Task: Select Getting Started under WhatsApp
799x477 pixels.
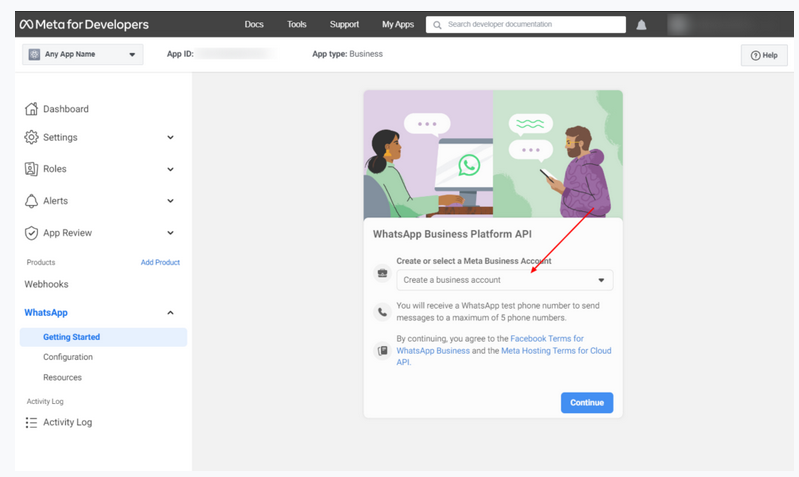Action: (x=103, y=337)
